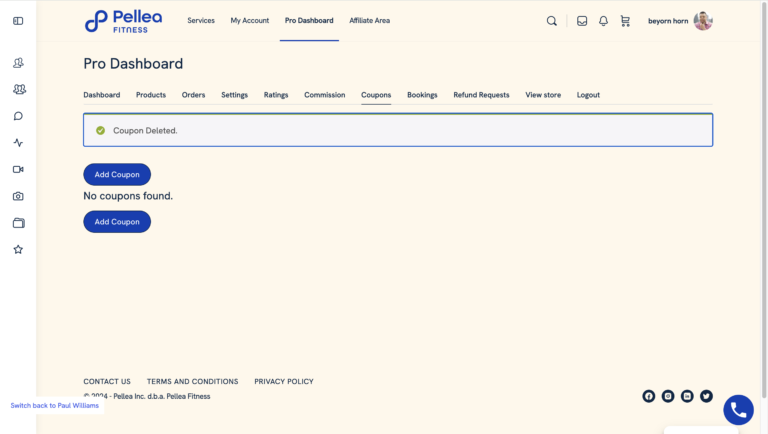The height and width of the screenshot is (434, 768).
Task: Open the profile icon in sidebar
Action: tap(18, 63)
